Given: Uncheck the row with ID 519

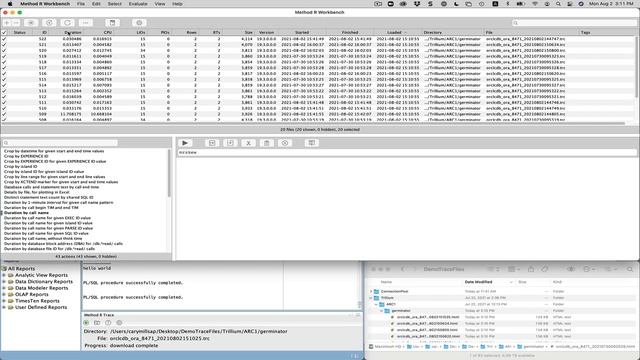Looking at the screenshot, I should point(4,56).
